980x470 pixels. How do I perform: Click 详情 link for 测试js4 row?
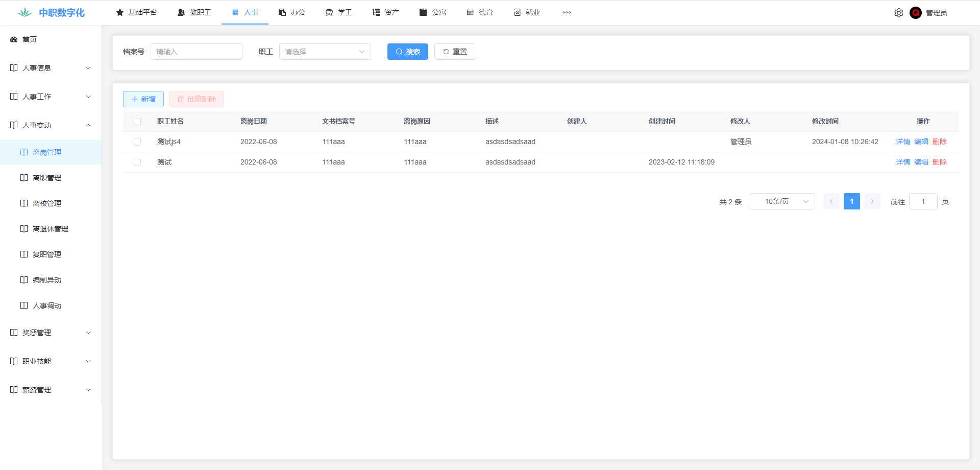pos(902,142)
